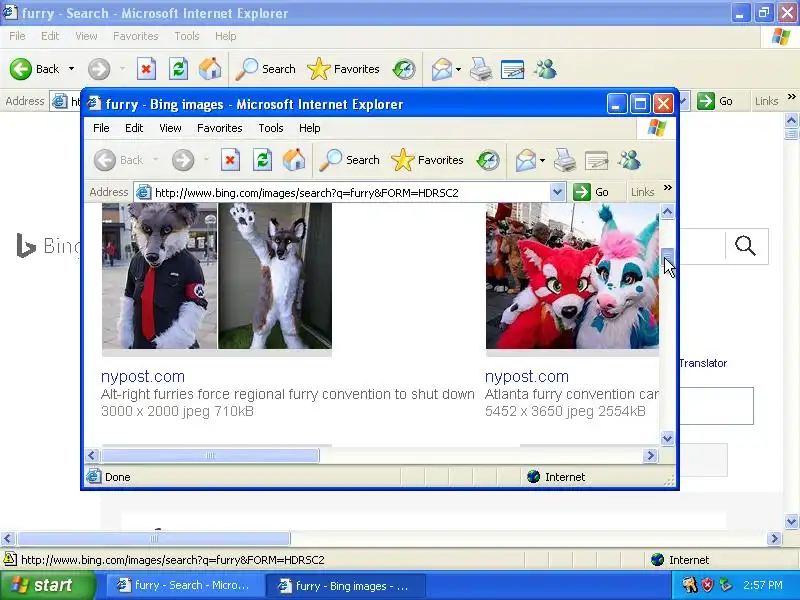Click scroll down arrow in background furry - Search window

791,522
